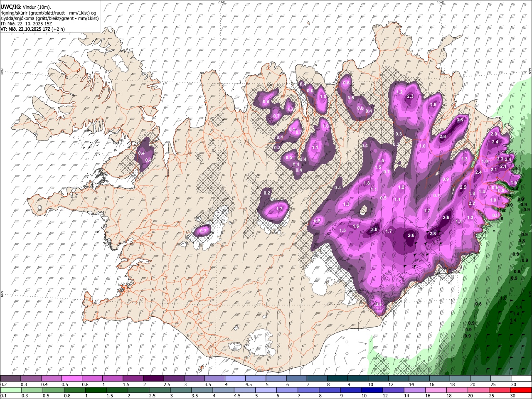Click the valid time 'VT: Mið. 22.10.2025 17Z (+2 h)'
532x399 pixels.
tap(32, 29)
